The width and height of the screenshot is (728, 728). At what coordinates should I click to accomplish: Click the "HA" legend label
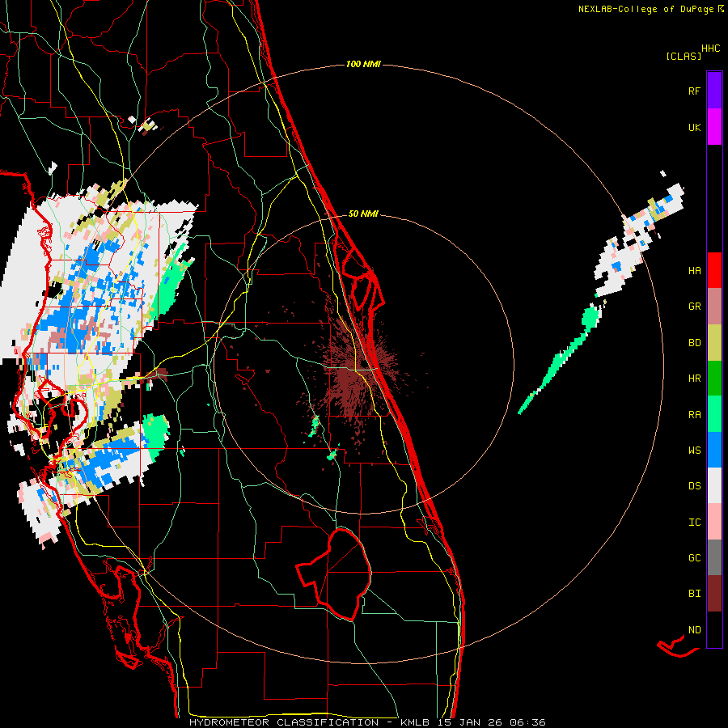pyautogui.click(x=694, y=271)
